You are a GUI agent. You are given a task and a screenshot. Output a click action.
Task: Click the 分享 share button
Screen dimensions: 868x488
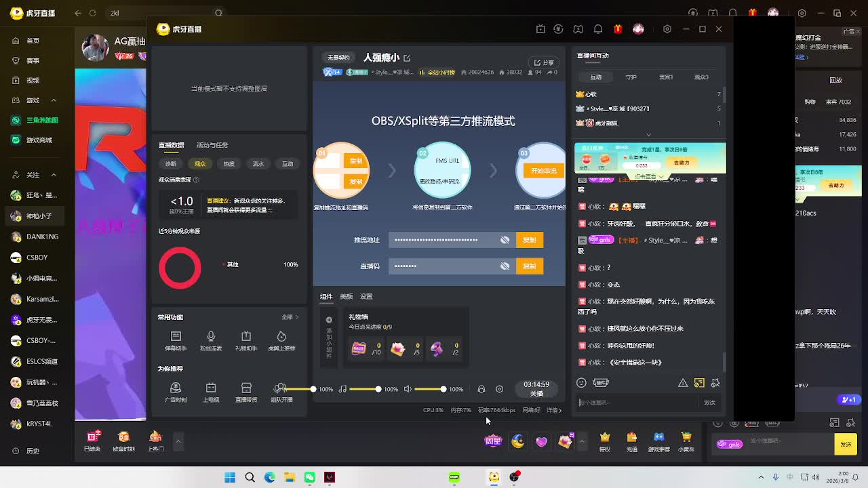pyautogui.click(x=544, y=62)
